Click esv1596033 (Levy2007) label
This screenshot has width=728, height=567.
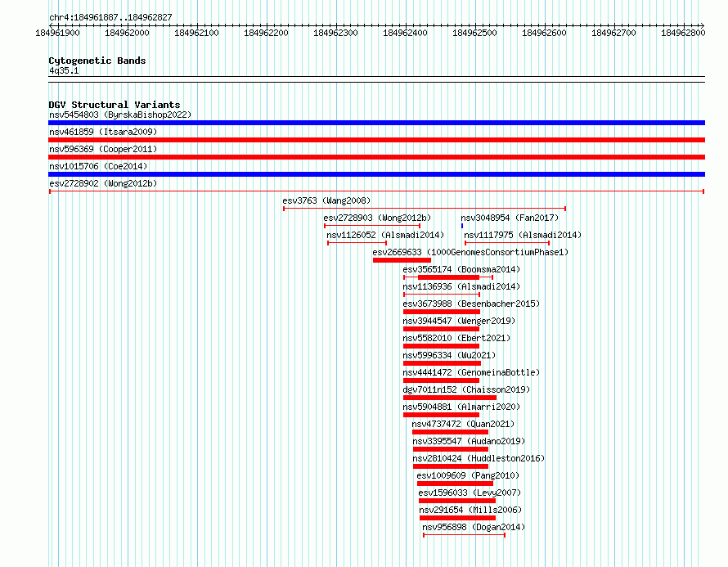click(470, 493)
